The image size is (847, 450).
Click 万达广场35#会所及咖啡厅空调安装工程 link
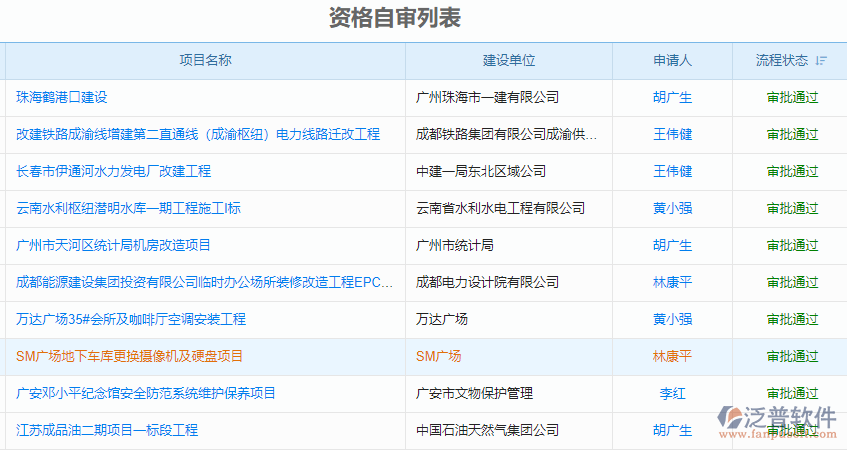[131, 320]
